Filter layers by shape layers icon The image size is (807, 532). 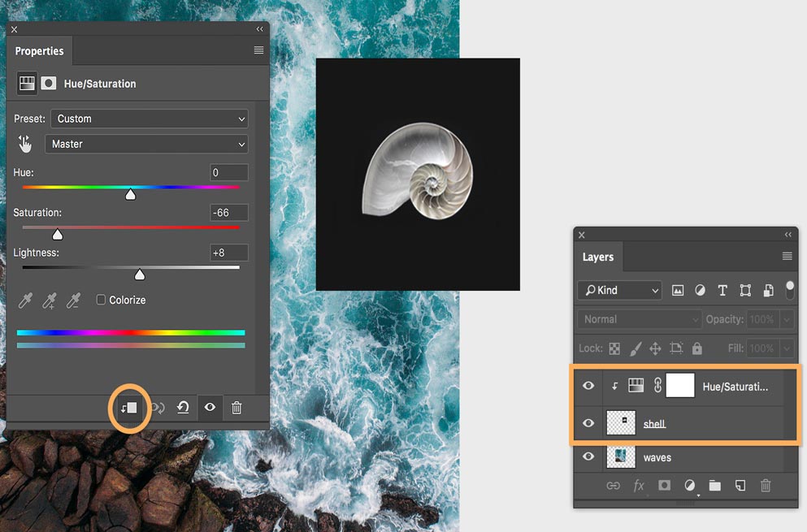click(x=745, y=291)
